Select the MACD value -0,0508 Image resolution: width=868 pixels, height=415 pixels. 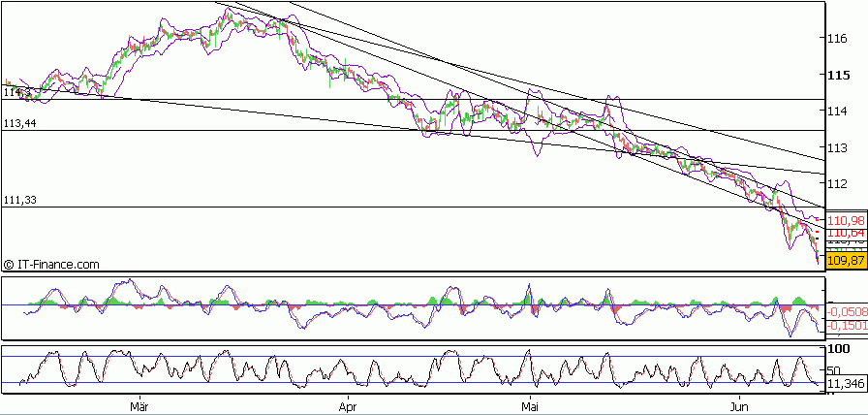(848, 311)
